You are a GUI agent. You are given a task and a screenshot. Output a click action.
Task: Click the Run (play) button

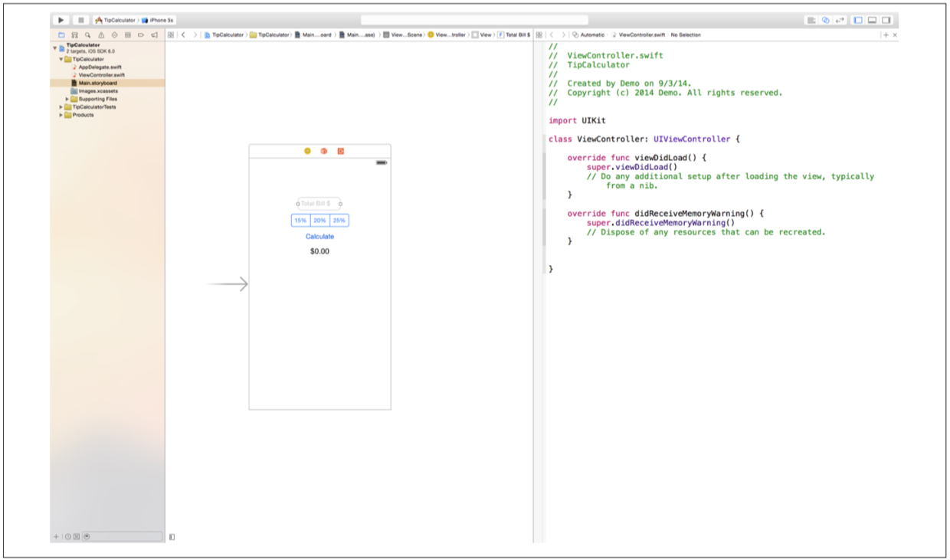coord(61,20)
